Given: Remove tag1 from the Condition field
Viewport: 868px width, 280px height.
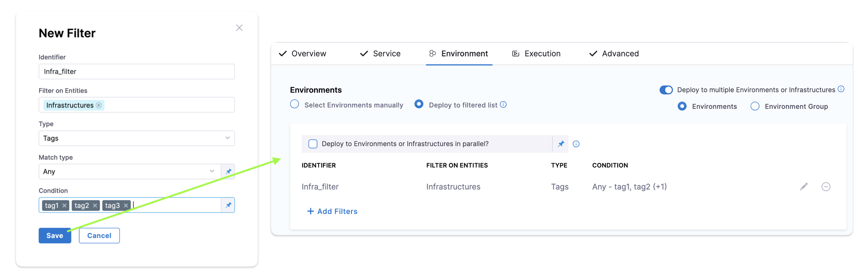Looking at the screenshot, I should point(64,205).
